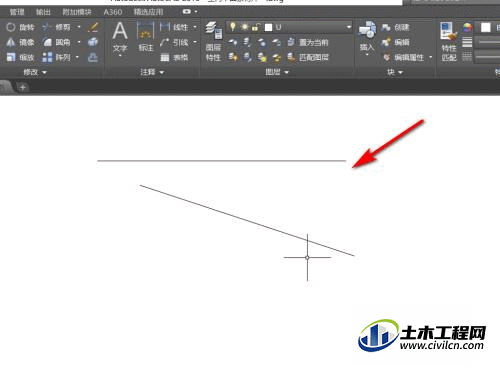Choose the 线性 (Linear) dimension tool
The image size is (500, 375).
[174, 27]
